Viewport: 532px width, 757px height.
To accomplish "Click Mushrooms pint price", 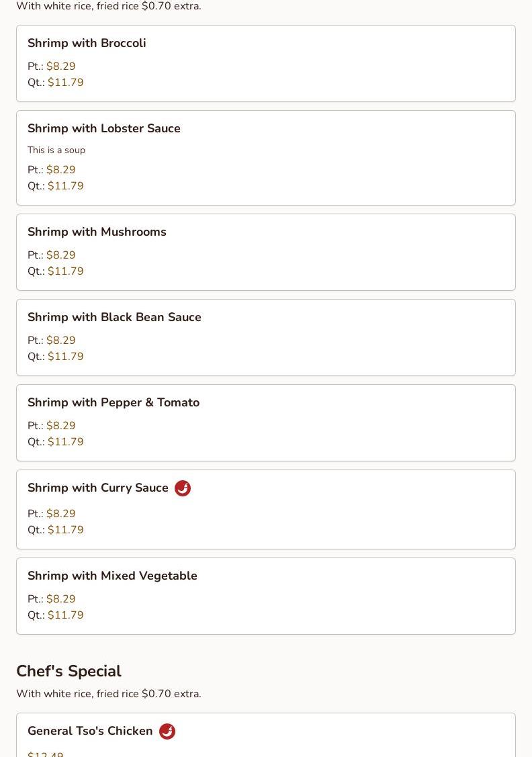I will (60, 255).
